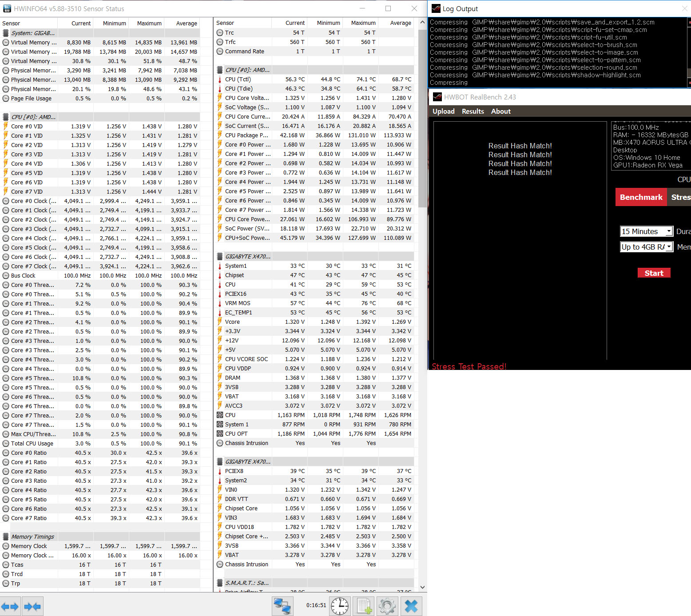This screenshot has width=691, height=616.
Task: Select the Tcas timing row
Action: [100, 564]
